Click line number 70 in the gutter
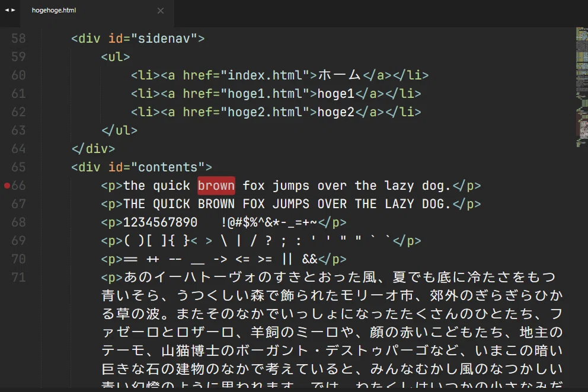Image resolution: width=588 pixels, height=392 pixels. coord(19,259)
